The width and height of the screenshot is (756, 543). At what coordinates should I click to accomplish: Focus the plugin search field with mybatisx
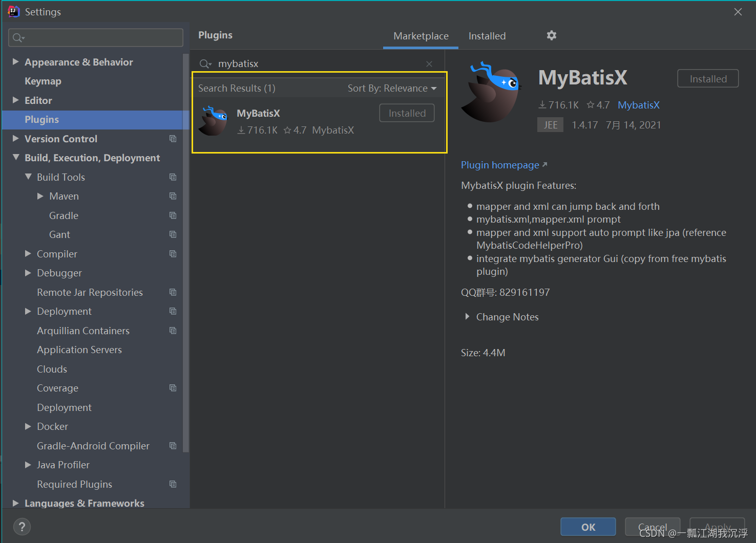(x=318, y=64)
